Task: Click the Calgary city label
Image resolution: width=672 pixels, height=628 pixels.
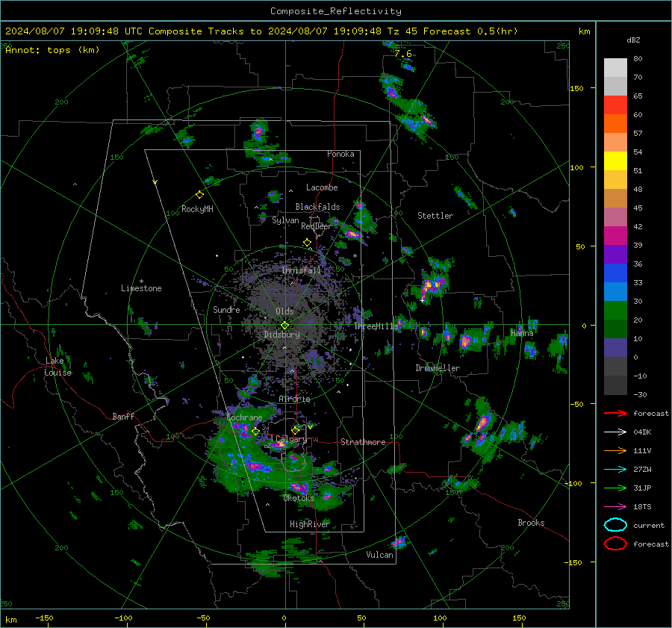Action: (291, 439)
